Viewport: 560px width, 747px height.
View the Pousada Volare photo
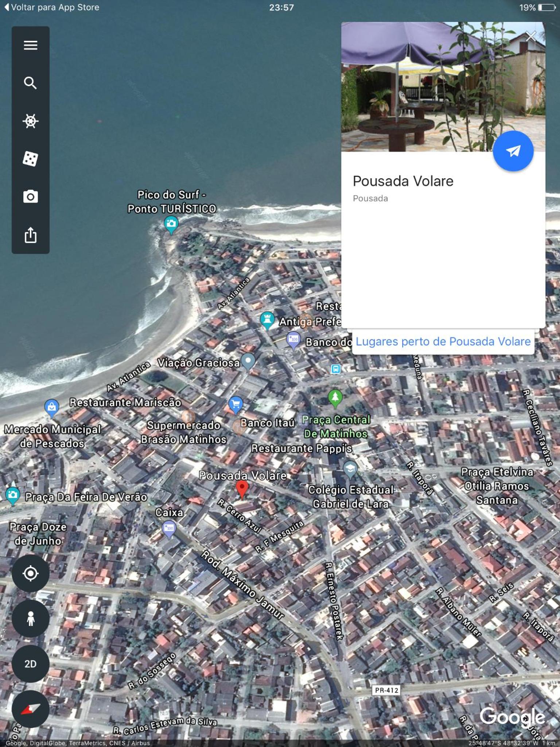443,87
